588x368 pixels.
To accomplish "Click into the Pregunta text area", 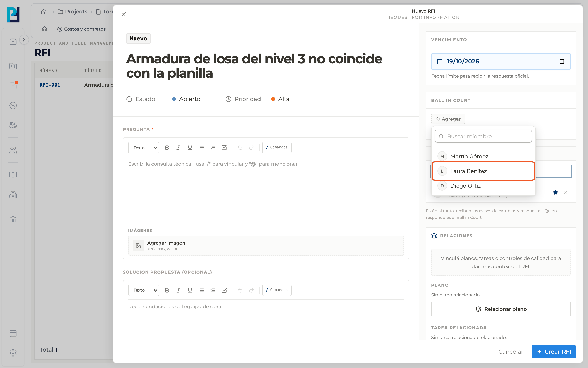I will pyautogui.click(x=266, y=191).
